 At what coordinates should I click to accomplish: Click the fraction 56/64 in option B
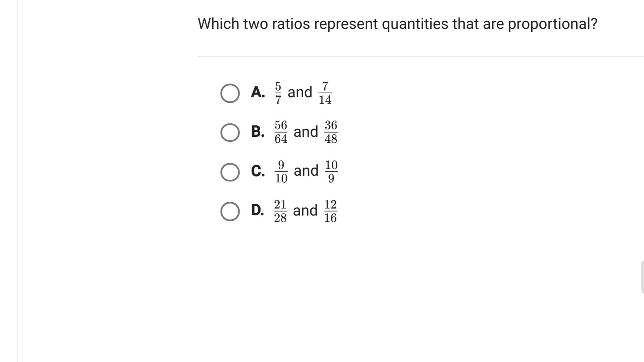point(281,132)
